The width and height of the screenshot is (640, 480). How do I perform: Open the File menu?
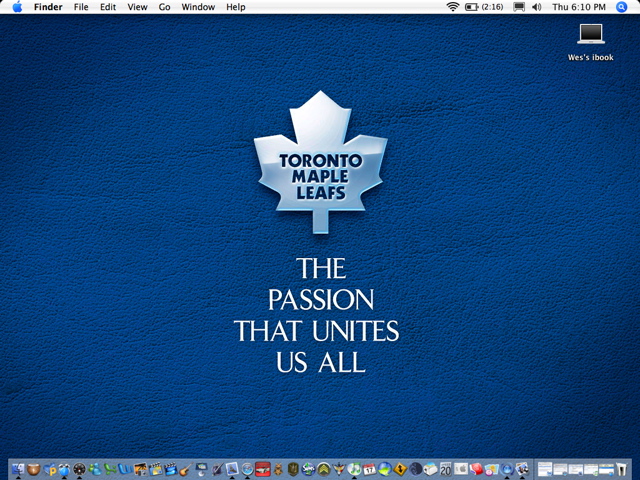coord(81,7)
